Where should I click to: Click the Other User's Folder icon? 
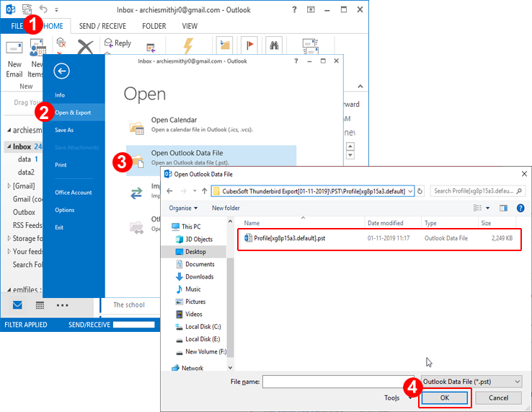(x=137, y=227)
